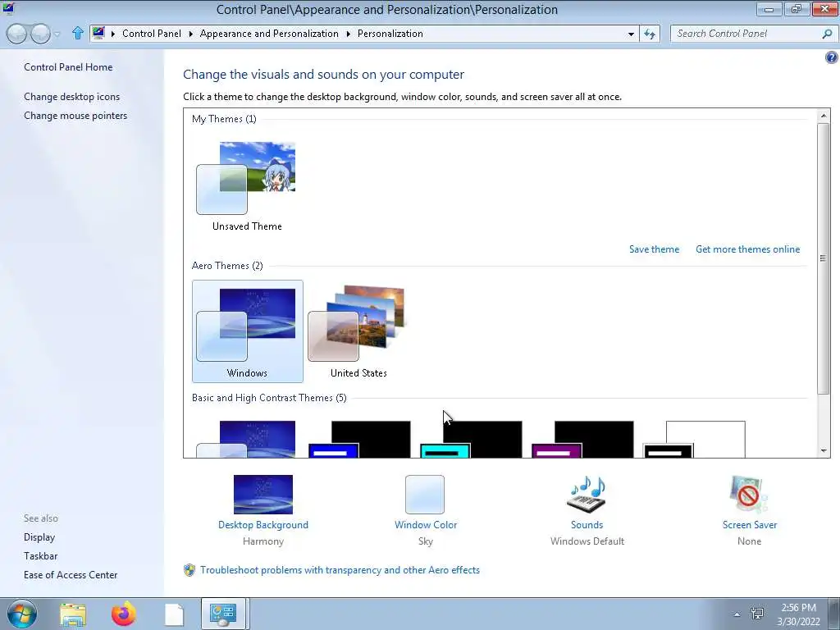The width and height of the screenshot is (840, 630).
Task: Open Windows Explorer from taskbar
Action: pyautogui.click(x=73, y=614)
